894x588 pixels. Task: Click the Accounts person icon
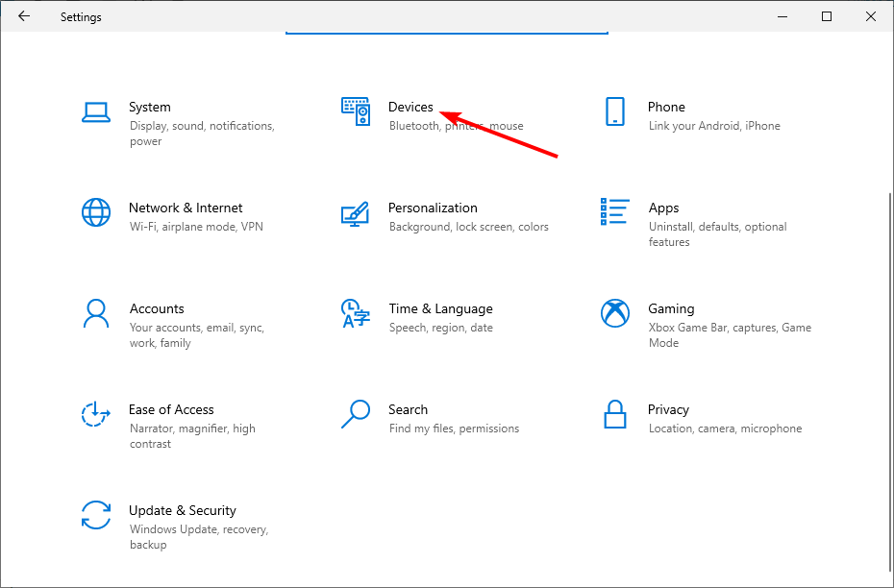click(x=96, y=313)
